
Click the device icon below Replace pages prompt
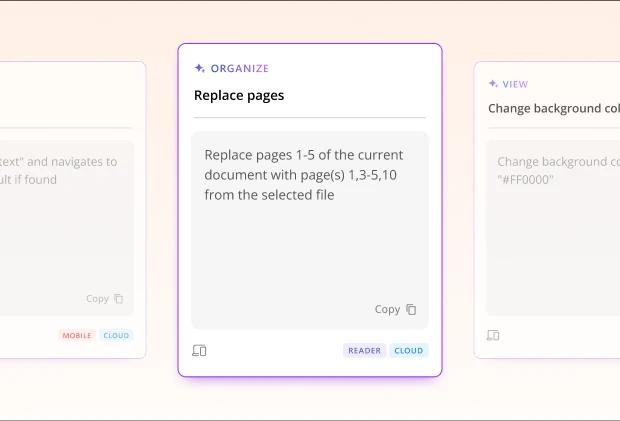pyautogui.click(x=199, y=351)
